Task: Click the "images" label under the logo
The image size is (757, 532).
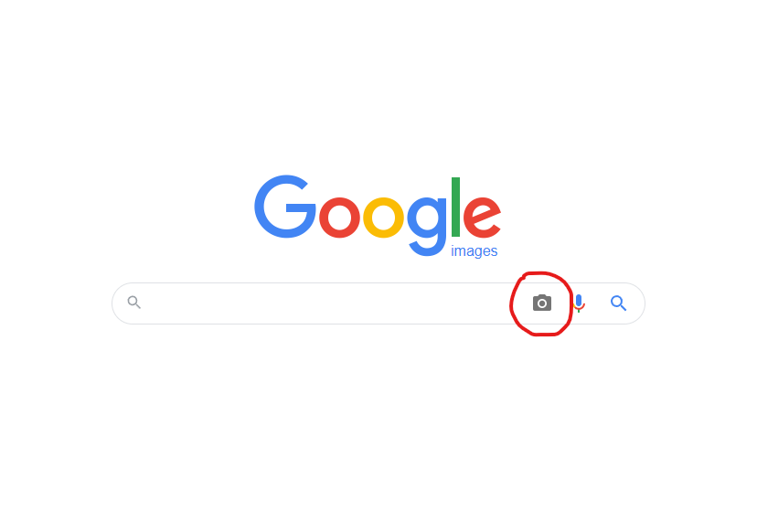Action: click(474, 251)
